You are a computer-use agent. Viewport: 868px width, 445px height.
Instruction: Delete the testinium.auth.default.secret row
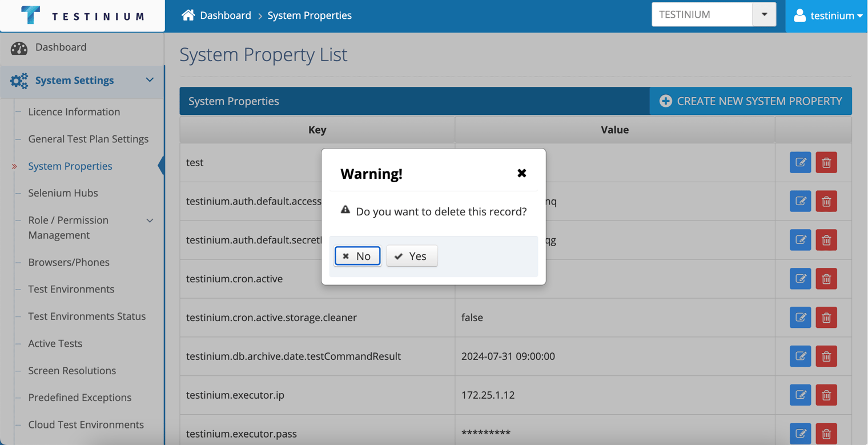pyautogui.click(x=826, y=240)
